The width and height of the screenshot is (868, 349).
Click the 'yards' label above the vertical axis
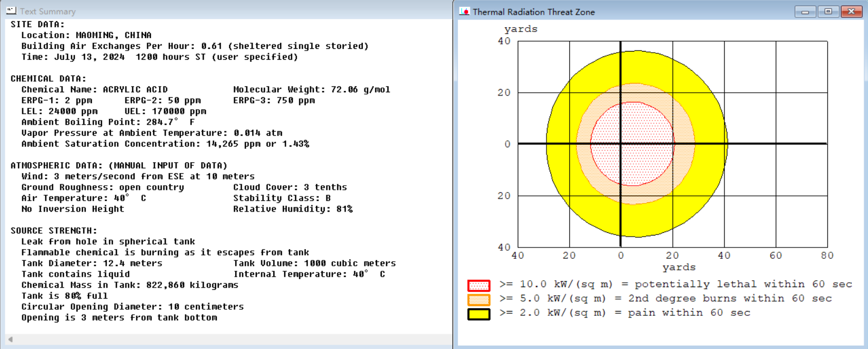pos(520,29)
